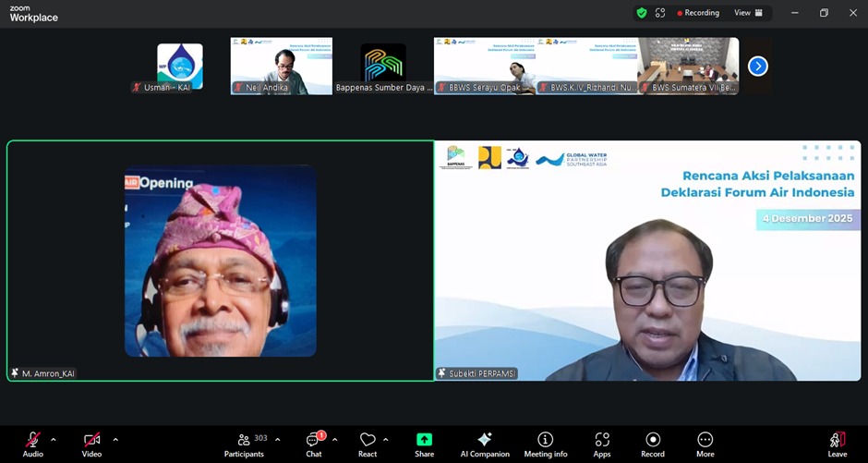
Task: Turn on camera with Video button
Action: click(91, 444)
